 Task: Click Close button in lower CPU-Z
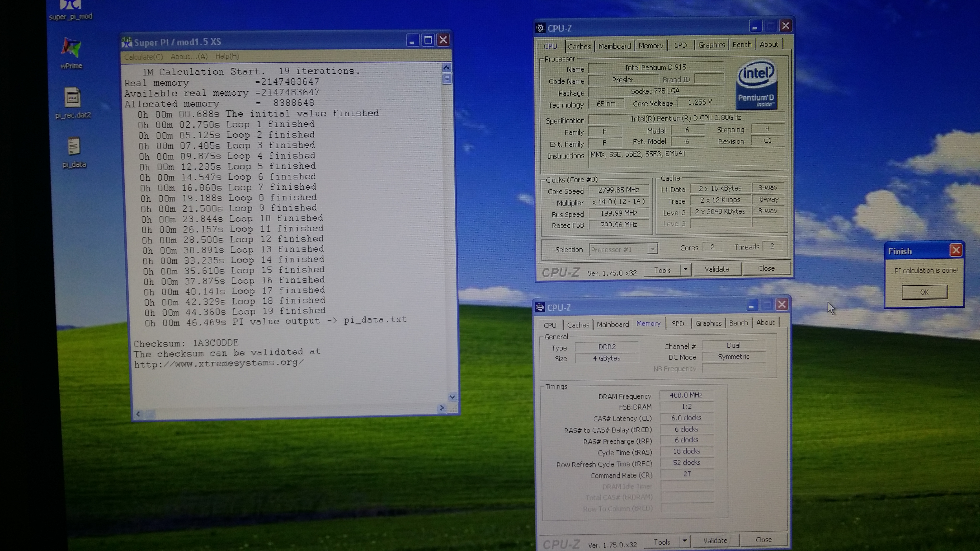763,540
